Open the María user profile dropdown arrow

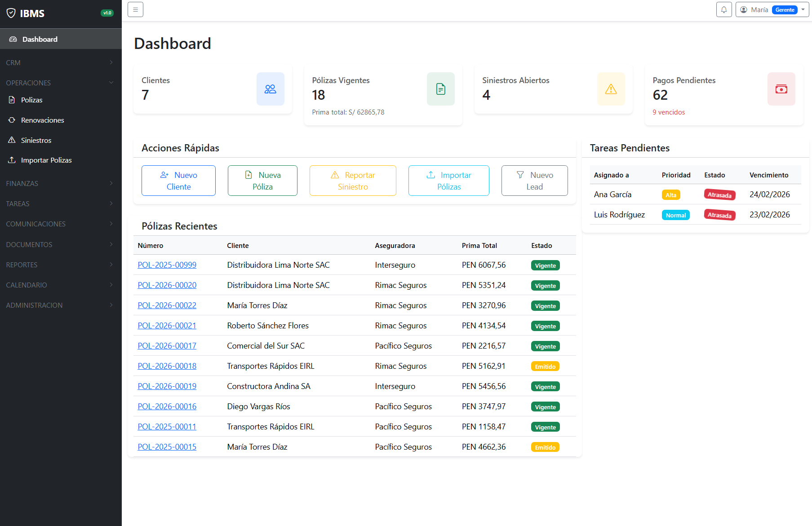click(x=803, y=9)
